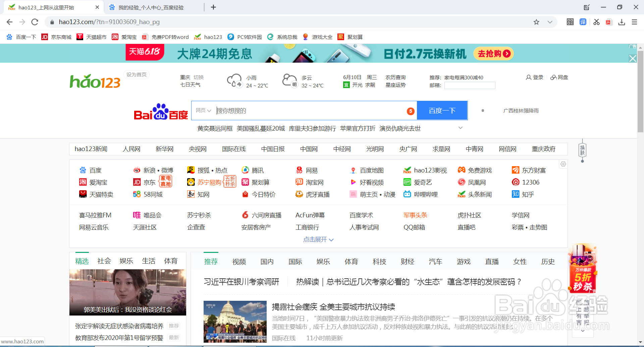644x347 pixels.
Task: Click the orange hot-search badge 5
Action: pos(411,111)
